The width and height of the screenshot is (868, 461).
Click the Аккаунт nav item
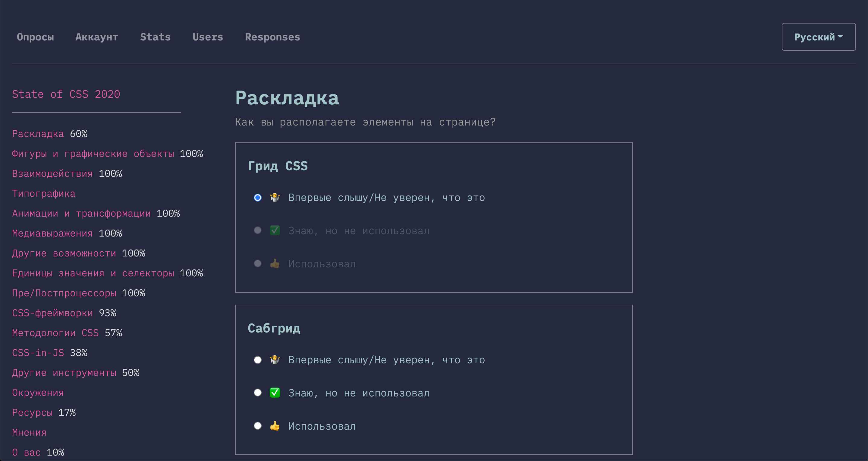coord(97,37)
